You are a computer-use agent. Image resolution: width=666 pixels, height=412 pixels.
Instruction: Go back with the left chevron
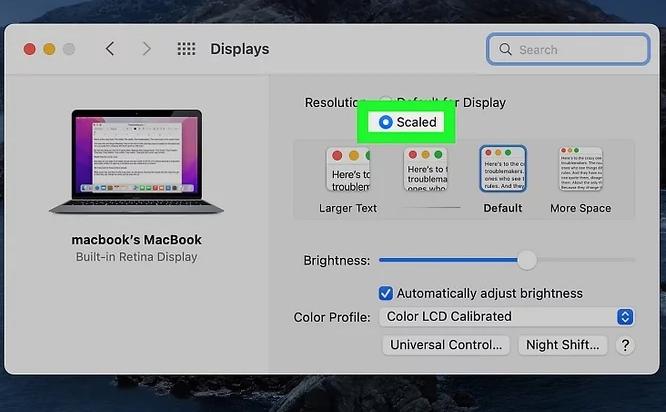tap(110, 49)
